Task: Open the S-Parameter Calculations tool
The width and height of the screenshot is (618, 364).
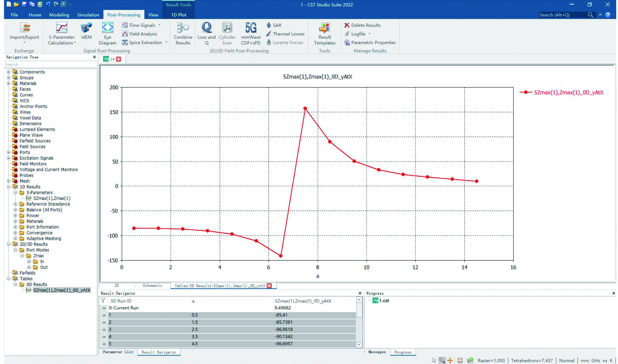Action: [x=62, y=34]
